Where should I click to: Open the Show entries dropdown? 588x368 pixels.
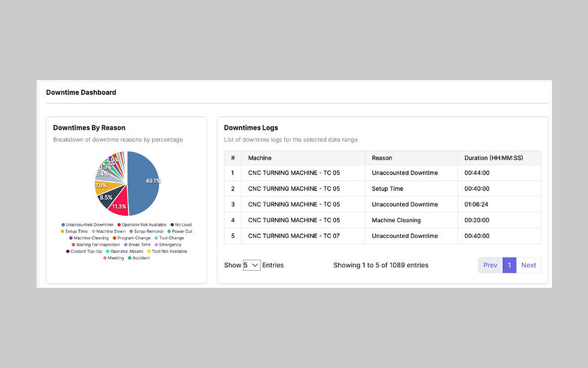(x=251, y=265)
